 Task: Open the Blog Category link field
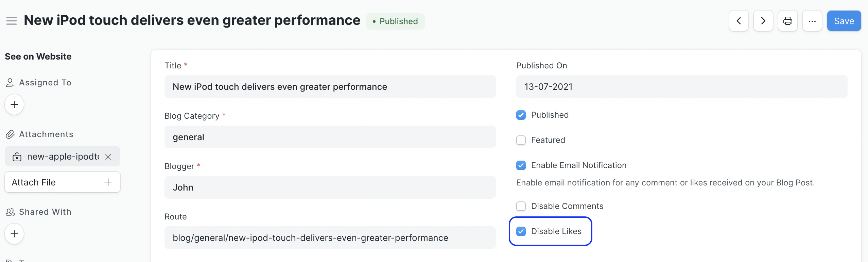click(330, 137)
